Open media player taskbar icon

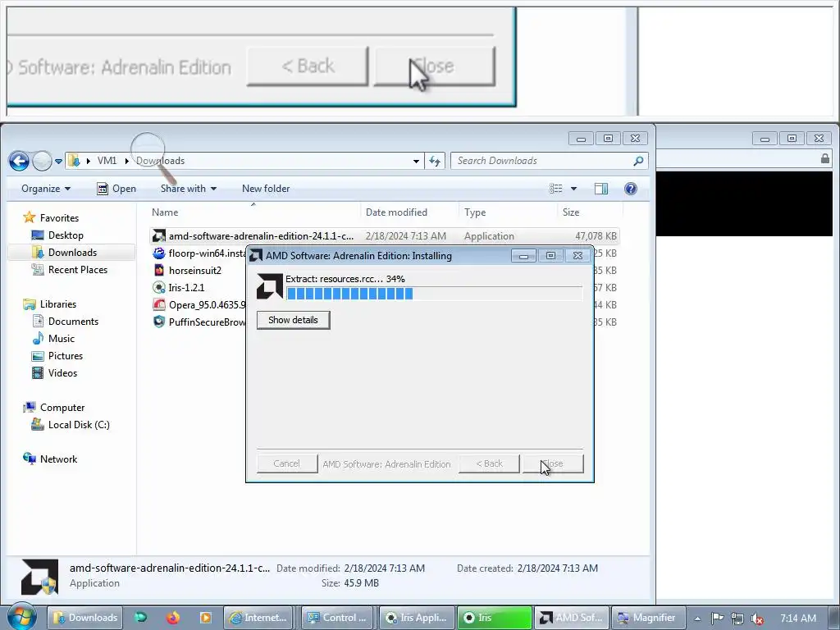[205, 618]
